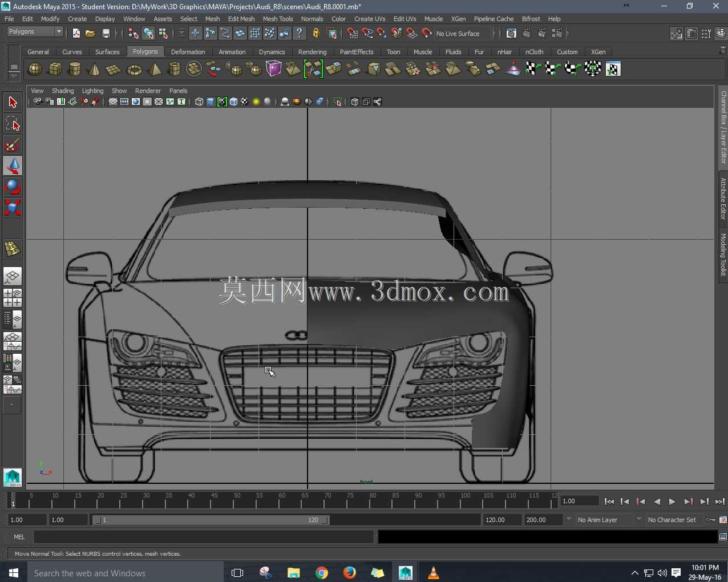Image resolution: width=728 pixels, height=582 pixels.
Task: Switch to four view layout
Action: [x=13, y=298]
